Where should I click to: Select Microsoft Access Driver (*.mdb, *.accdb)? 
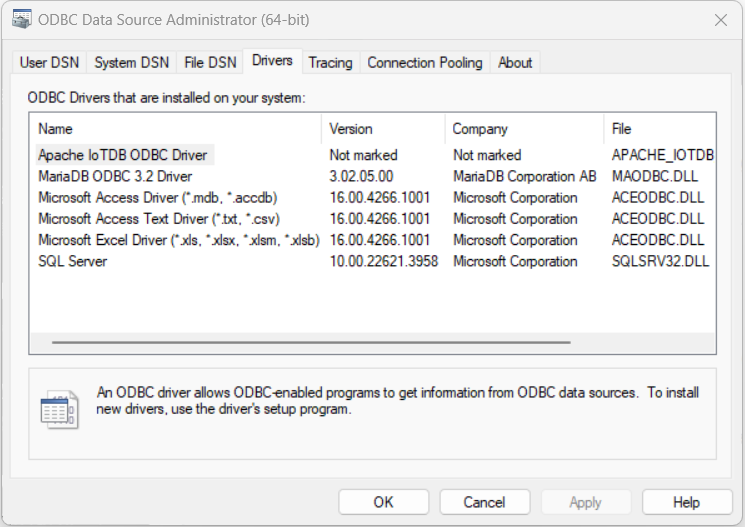(157, 197)
